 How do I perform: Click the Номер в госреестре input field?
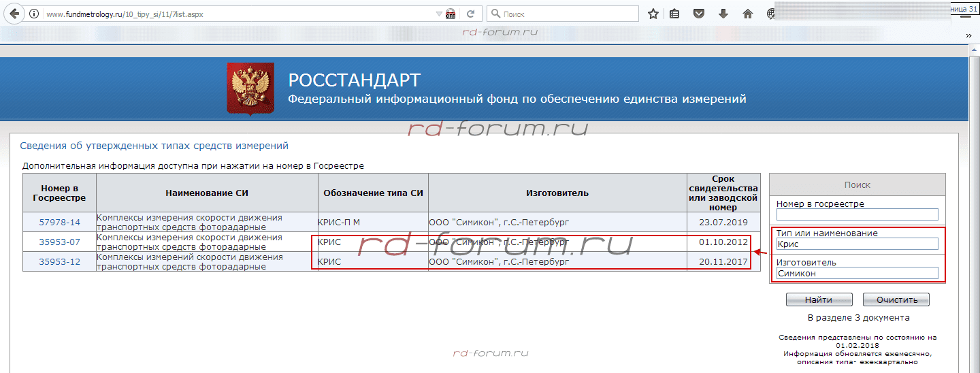pyautogui.click(x=857, y=214)
